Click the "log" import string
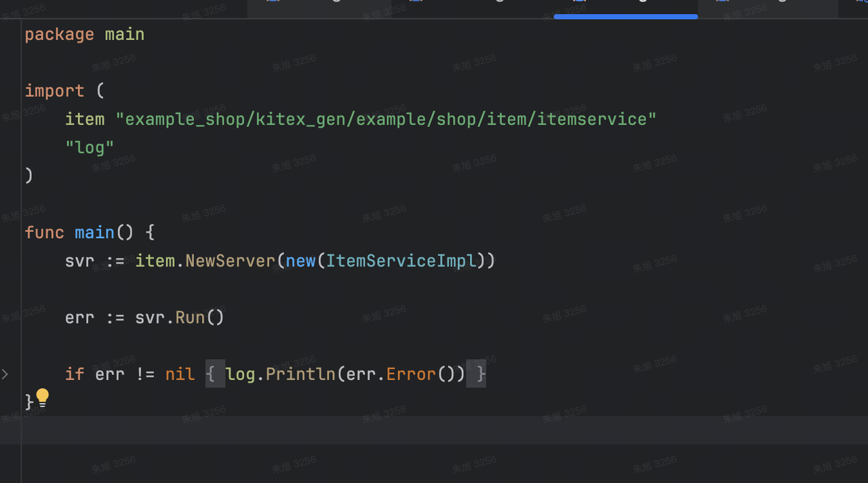This screenshot has width=868, height=483. click(x=90, y=147)
